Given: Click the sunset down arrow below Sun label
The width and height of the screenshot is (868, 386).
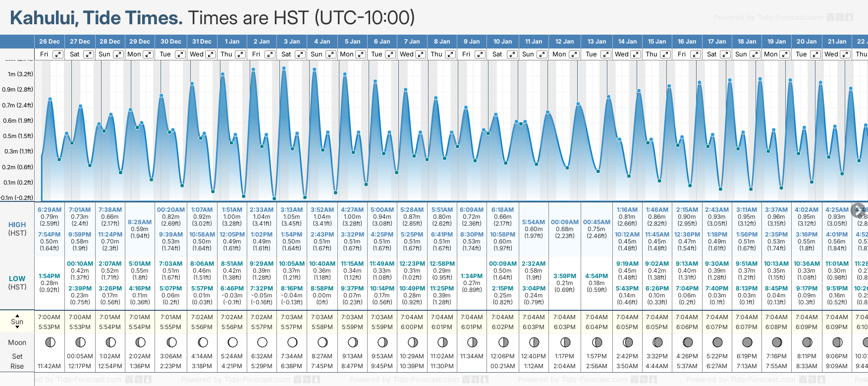Looking at the screenshot, I should (17, 328).
